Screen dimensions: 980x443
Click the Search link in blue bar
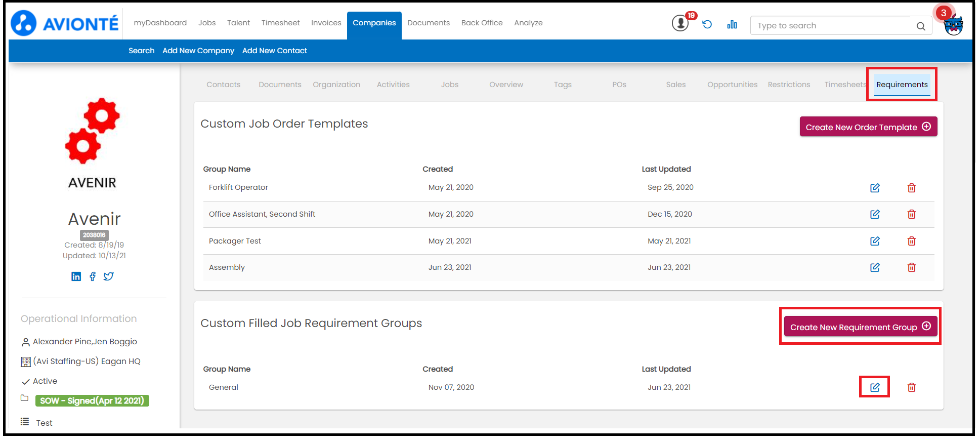pyautogui.click(x=142, y=51)
